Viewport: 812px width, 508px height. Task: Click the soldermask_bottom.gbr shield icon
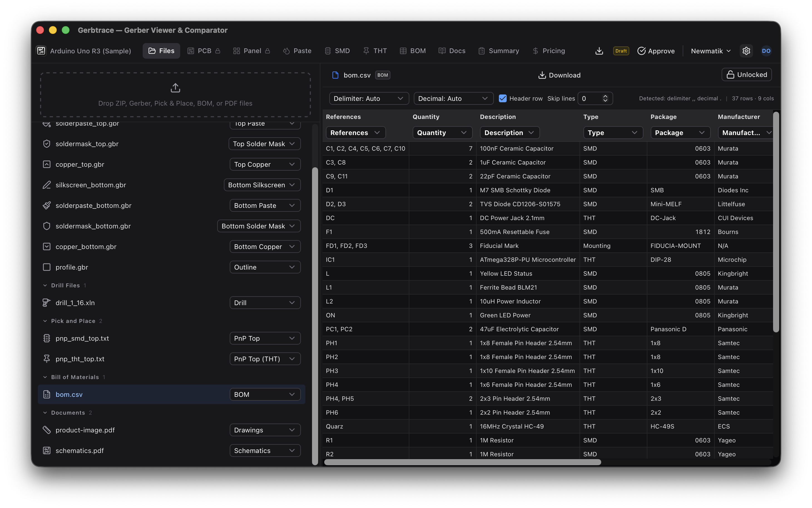tap(47, 226)
